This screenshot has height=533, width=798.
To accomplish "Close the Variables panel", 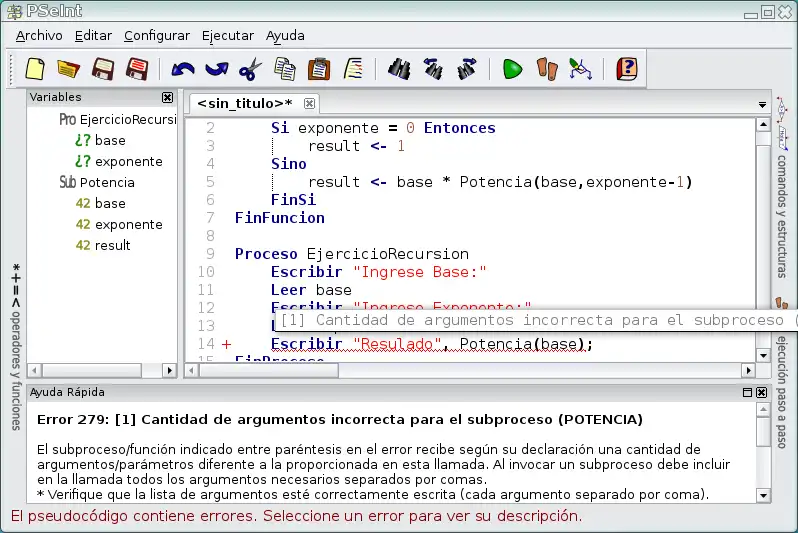I will (168, 98).
